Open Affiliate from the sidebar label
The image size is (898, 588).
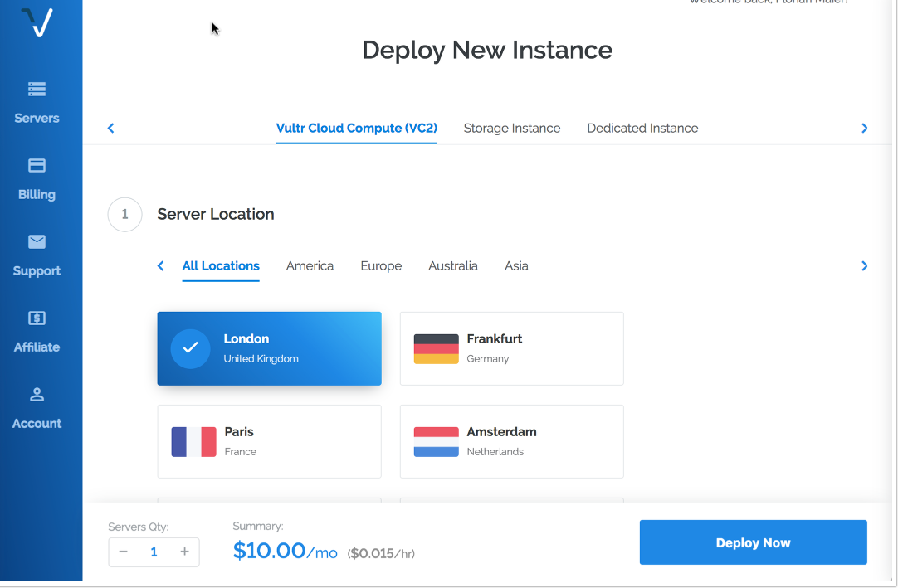point(37,347)
